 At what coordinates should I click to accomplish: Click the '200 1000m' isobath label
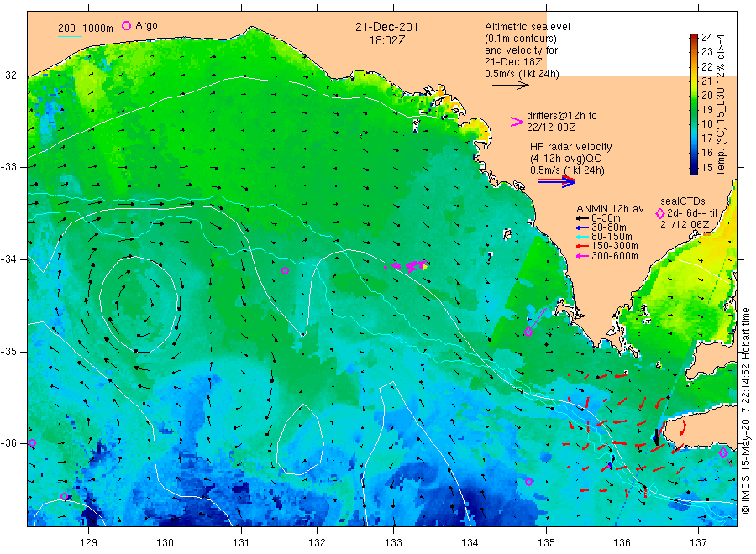click(86, 29)
